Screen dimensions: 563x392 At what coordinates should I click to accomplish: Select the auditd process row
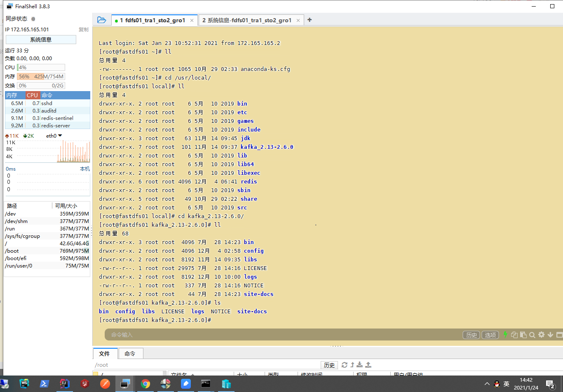point(47,111)
